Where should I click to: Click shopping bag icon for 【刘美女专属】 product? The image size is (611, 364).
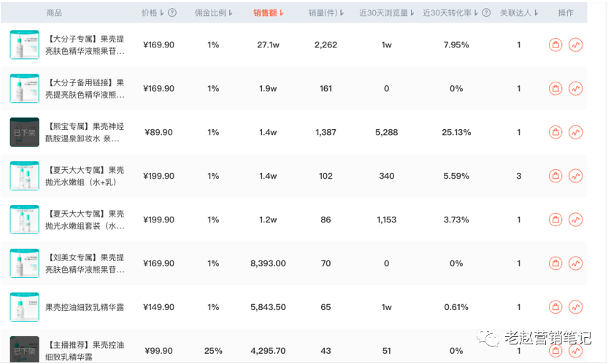pyautogui.click(x=556, y=263)
